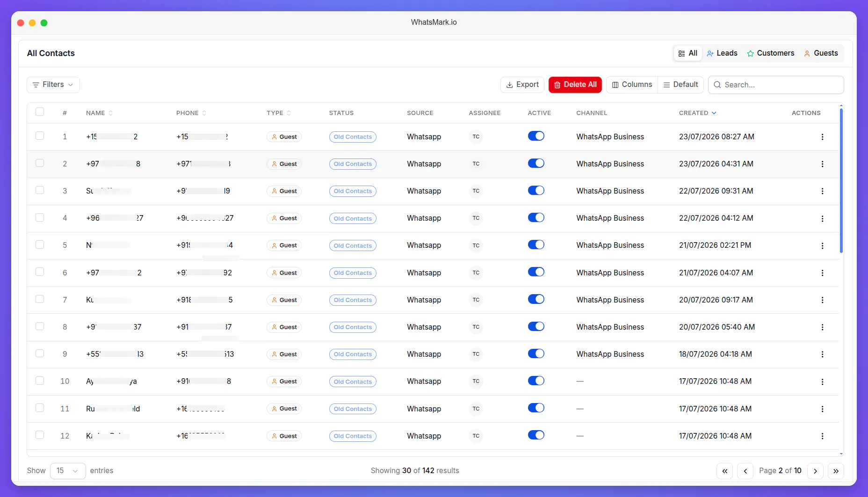Open the Default view density option
Screen dimensions: 868x497
pos(681,85)
